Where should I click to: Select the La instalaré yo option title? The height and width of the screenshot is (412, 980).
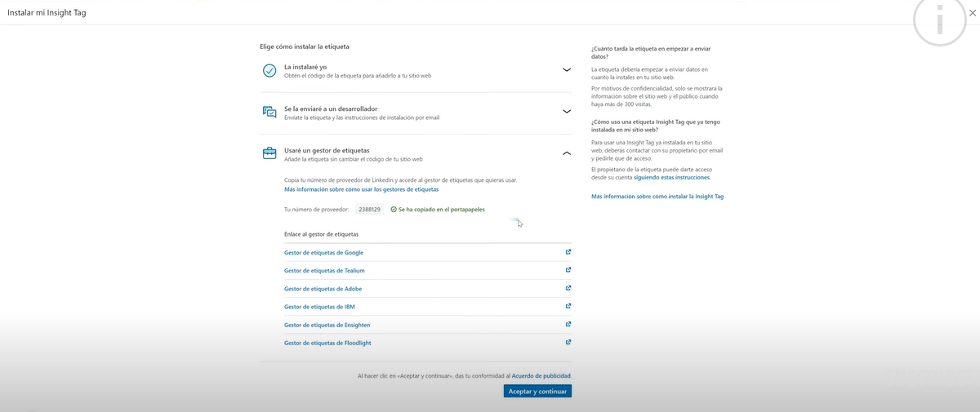(305, 67)
